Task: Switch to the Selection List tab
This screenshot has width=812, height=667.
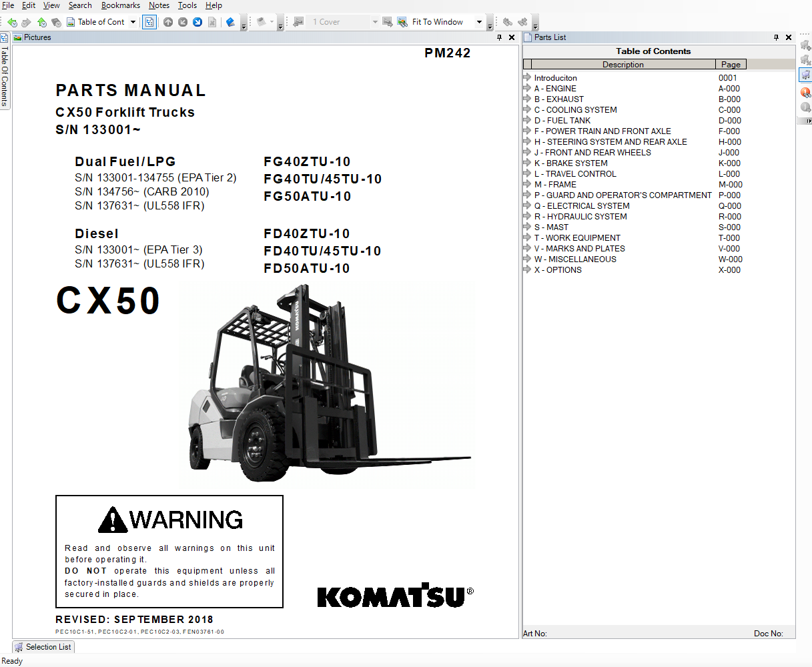Action: [43, 646]
